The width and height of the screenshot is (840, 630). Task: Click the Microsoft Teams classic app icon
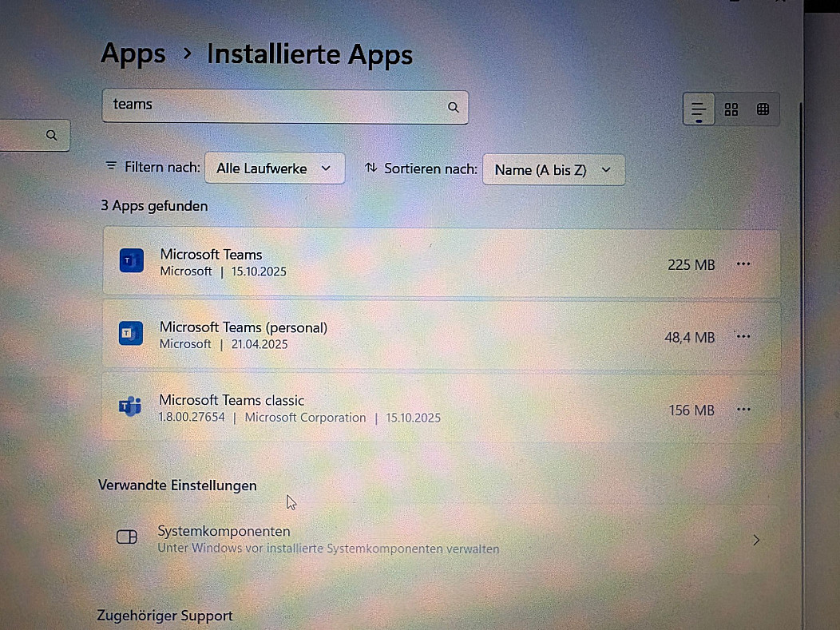[x=130, y=407]
